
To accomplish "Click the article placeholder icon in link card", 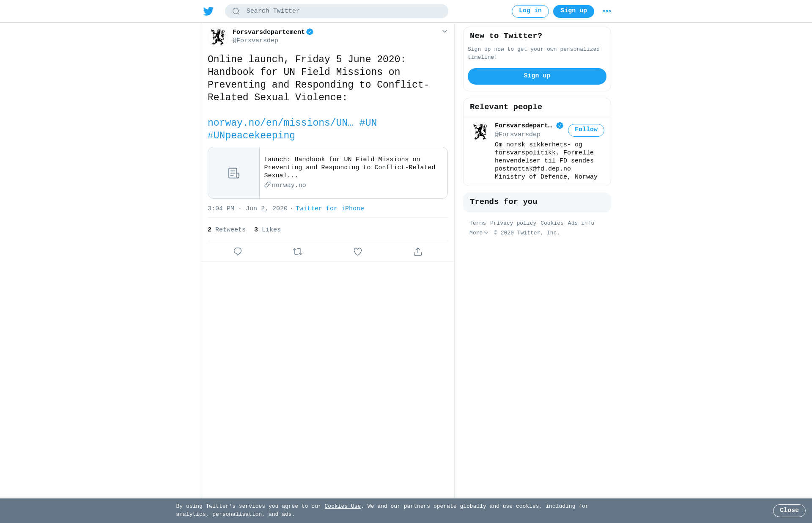I will [234, 173].
